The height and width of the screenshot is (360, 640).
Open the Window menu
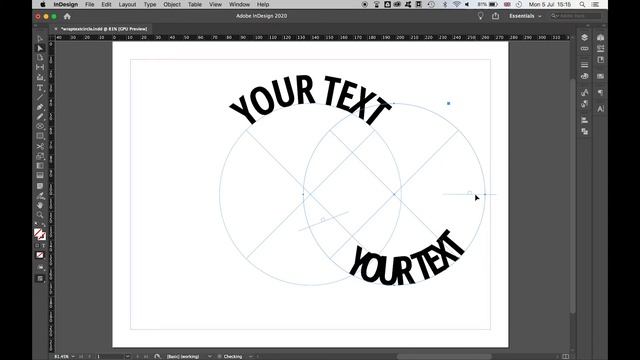pyautogui.click(x=239, y=4)
